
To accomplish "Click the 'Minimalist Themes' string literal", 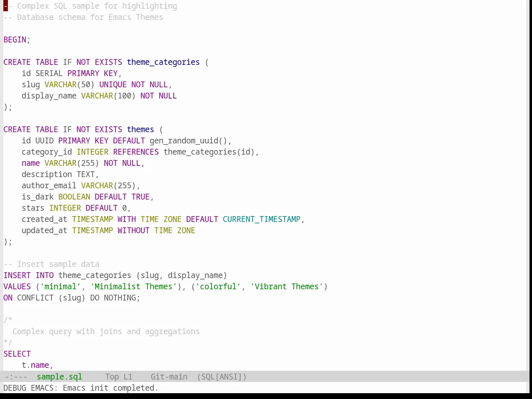I will (133, 286).
